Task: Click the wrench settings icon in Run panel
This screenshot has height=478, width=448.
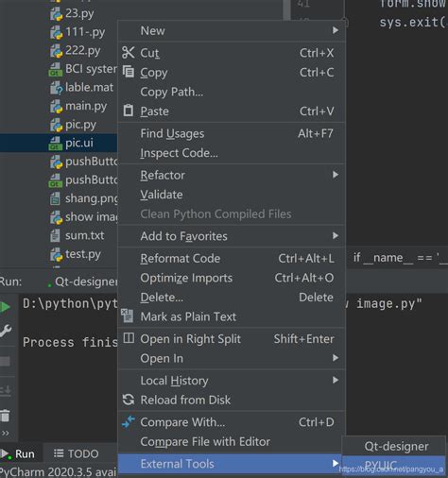Action: 6,331
